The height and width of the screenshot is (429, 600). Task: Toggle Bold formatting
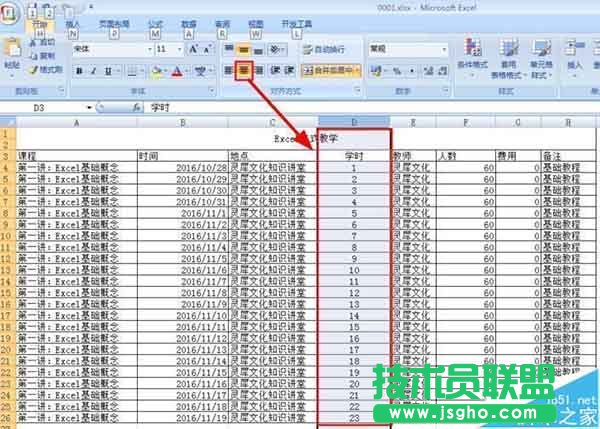pos(80,71)
